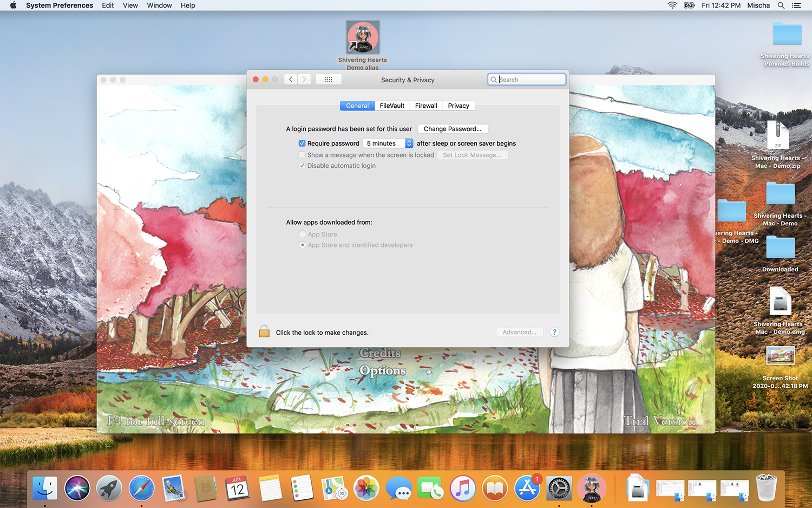This screenshot has width=812, height=508.
Task: Open the Help menu
Action: pyautogui.click(x=188, y=5)
